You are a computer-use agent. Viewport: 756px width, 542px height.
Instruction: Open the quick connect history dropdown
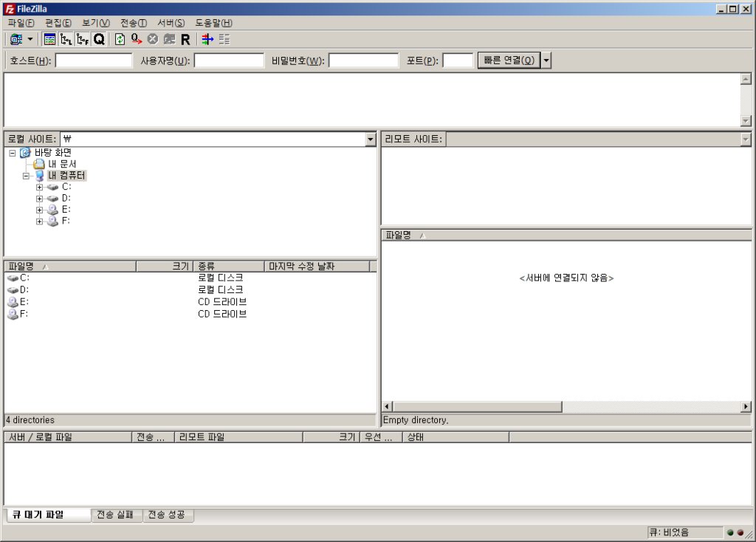pos(546,61)
